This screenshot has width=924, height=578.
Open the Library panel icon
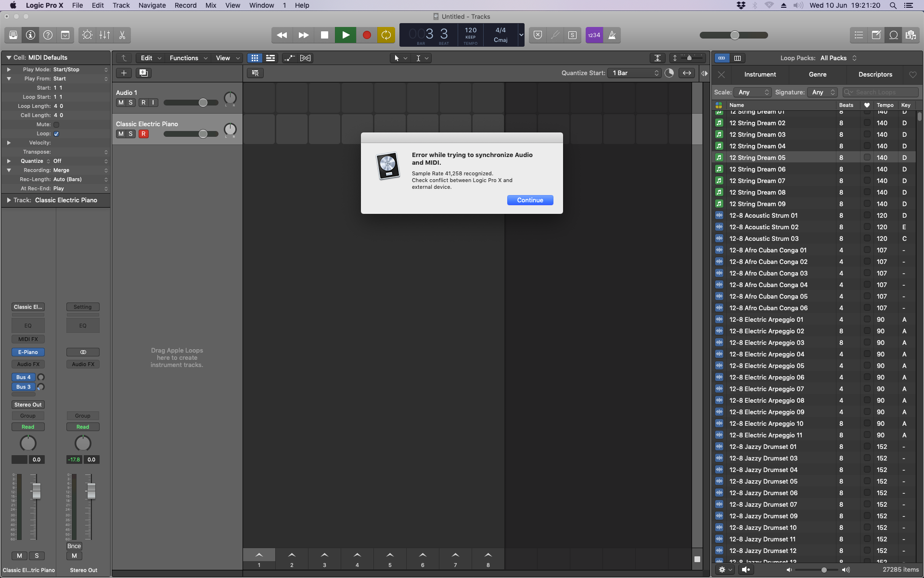(x=13, y=35)
